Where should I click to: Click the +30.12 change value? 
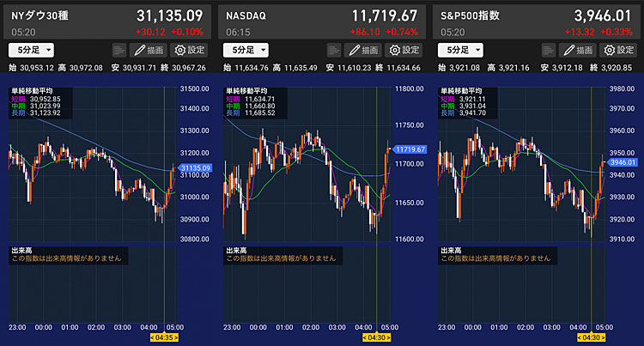[x=150, y=32]
